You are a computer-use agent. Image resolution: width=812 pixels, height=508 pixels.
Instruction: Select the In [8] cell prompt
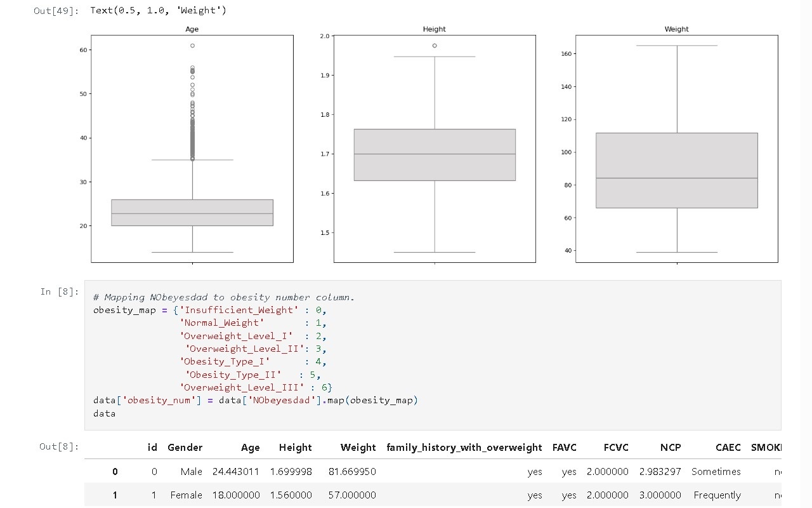tap(60, 291)
